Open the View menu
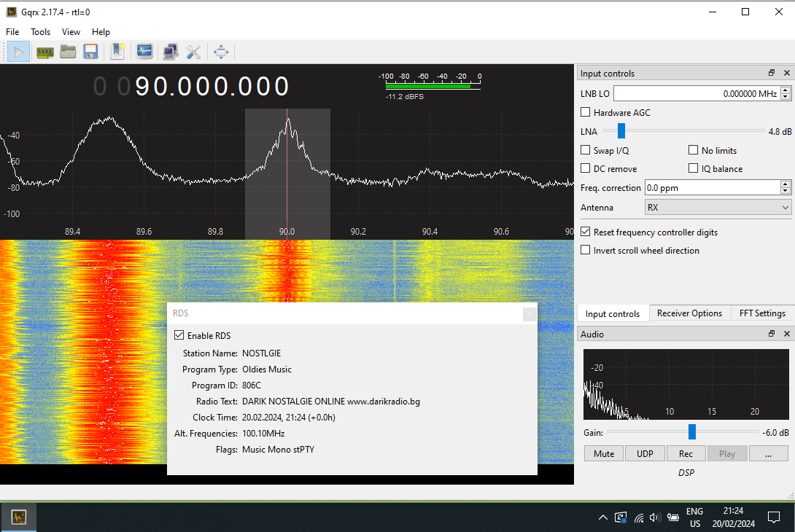 71,32
